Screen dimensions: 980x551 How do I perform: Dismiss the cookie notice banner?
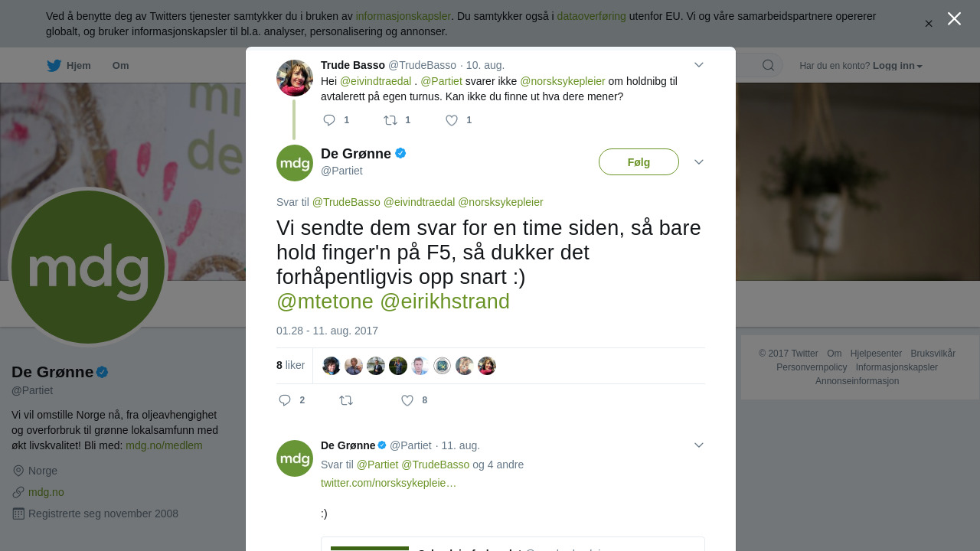click(929, 24)
